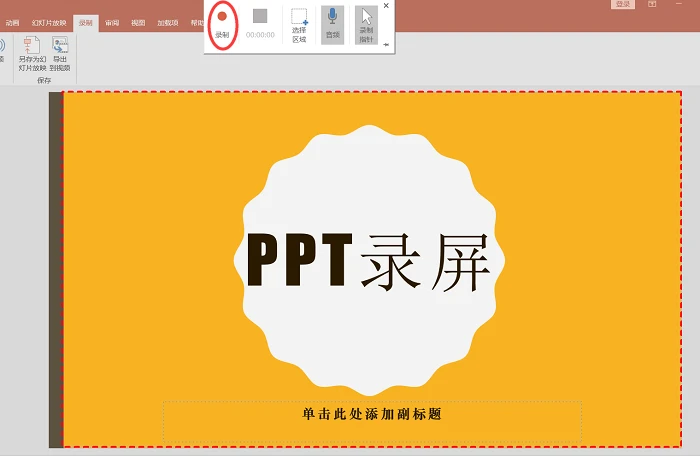The width and height of the screenshot is (700, 456).
Task: Open the 审阅 review tab
Action: pyautogui.click(x=112, y=23)
